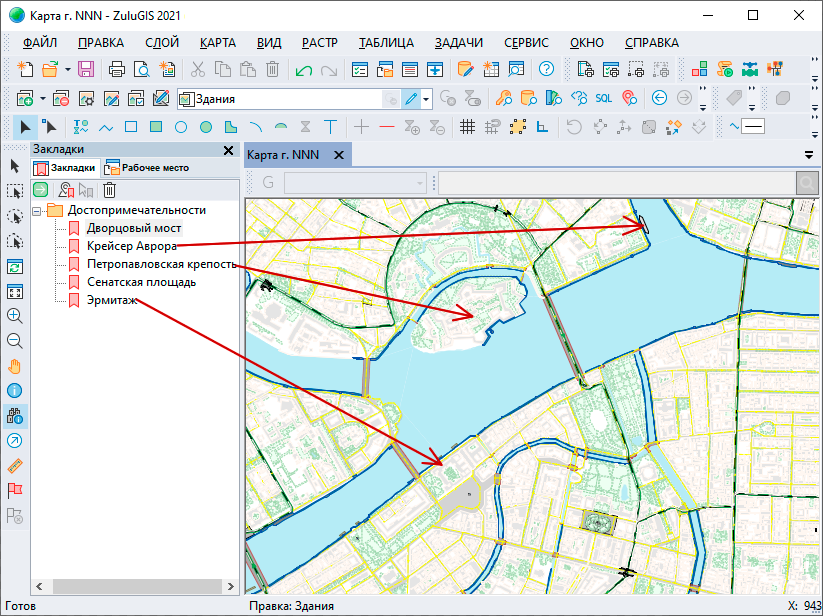Toggle the filled circle drawing mode
The width and height of the screenshot is (823, 616).
[x=205, y=127]
